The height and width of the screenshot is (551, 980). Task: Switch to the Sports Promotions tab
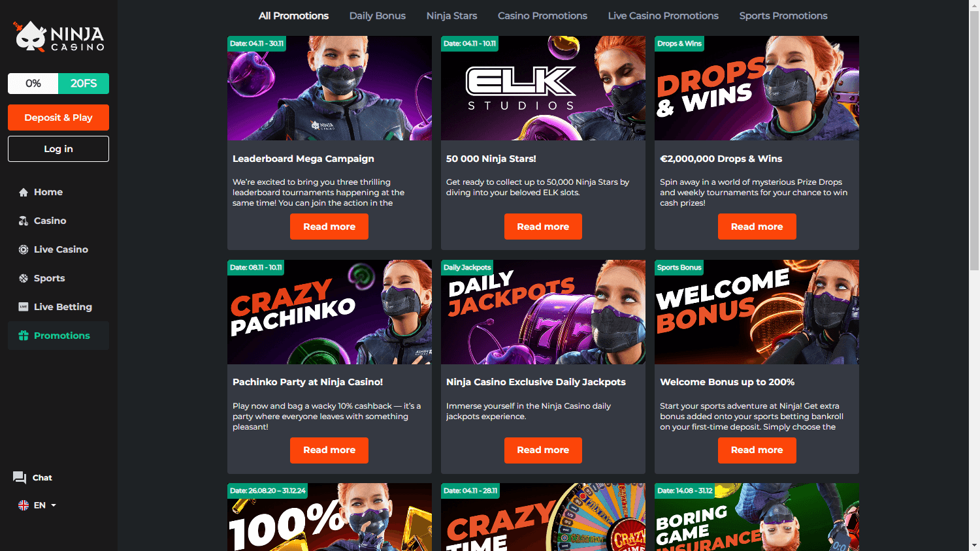tap(783, 16)
